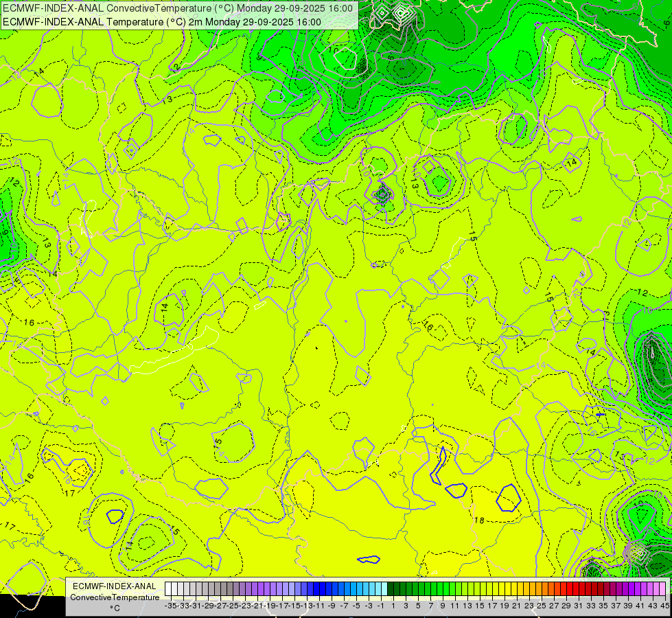The image size is (672, 618).
Task: Select the white swatch at legend's left end
Action: 168,589
